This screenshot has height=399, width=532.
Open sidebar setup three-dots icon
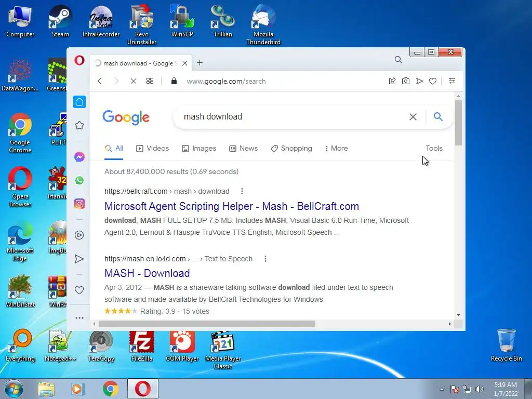pyautogui.click(x=79, y=318)
